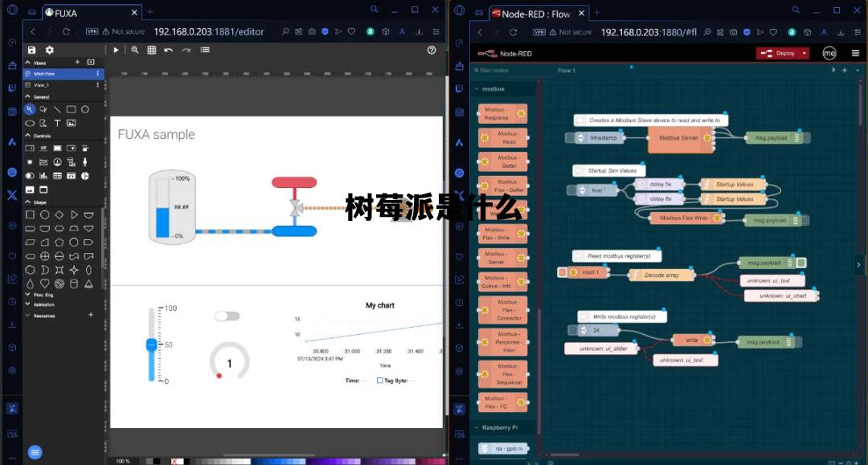Select the Text tool in General
Viewport: 868px width, 465px height.
[57, 124]
